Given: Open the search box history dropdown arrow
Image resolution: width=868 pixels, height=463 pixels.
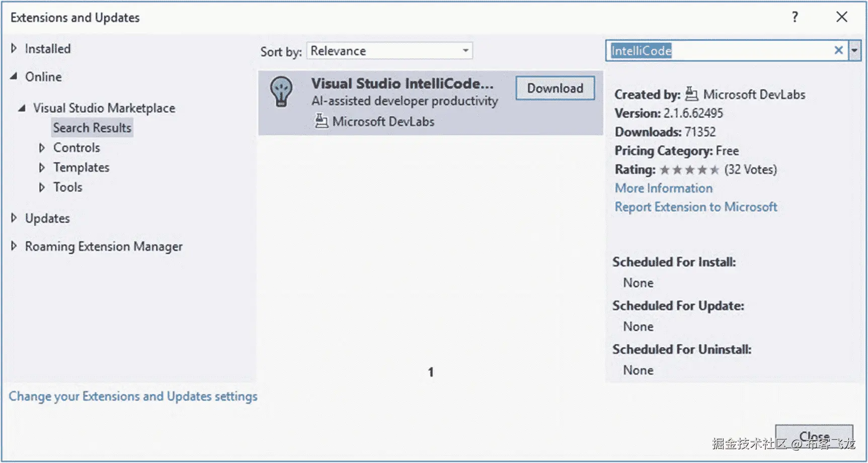Looking at the screenshot, I should tap(854, 50).
